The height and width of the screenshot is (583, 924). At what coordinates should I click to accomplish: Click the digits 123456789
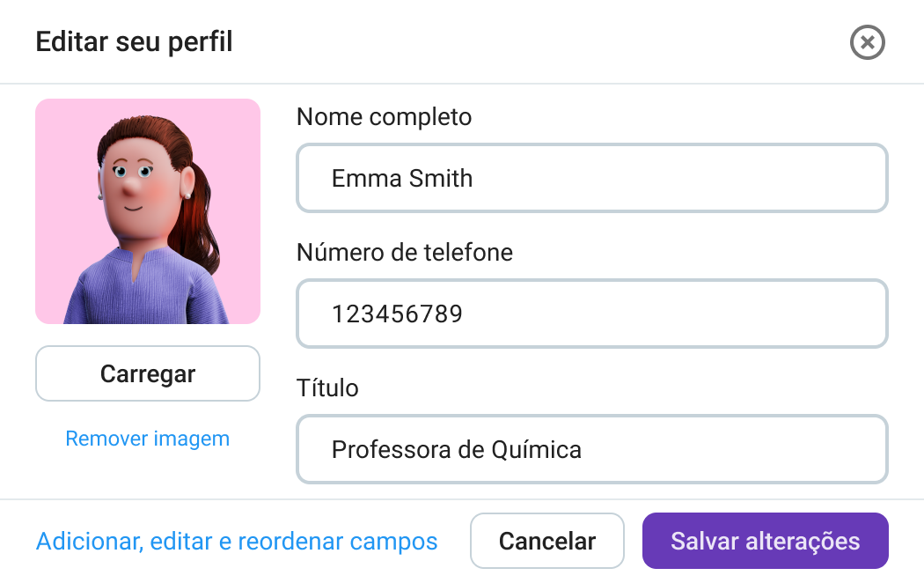click(397, 314)
